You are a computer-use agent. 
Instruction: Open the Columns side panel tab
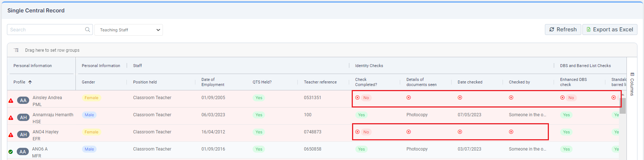click(x=632, y=84)
